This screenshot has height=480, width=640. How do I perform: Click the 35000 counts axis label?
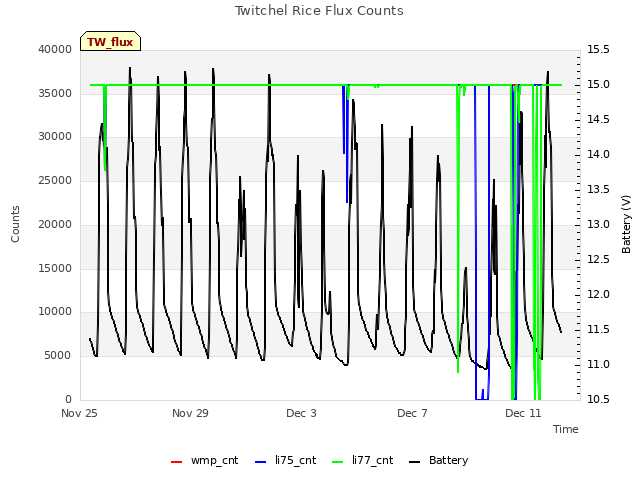55,93
